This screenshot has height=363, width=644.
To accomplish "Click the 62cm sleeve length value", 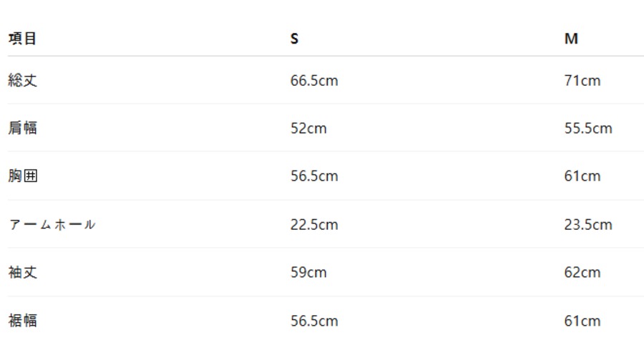I will 582,272.
